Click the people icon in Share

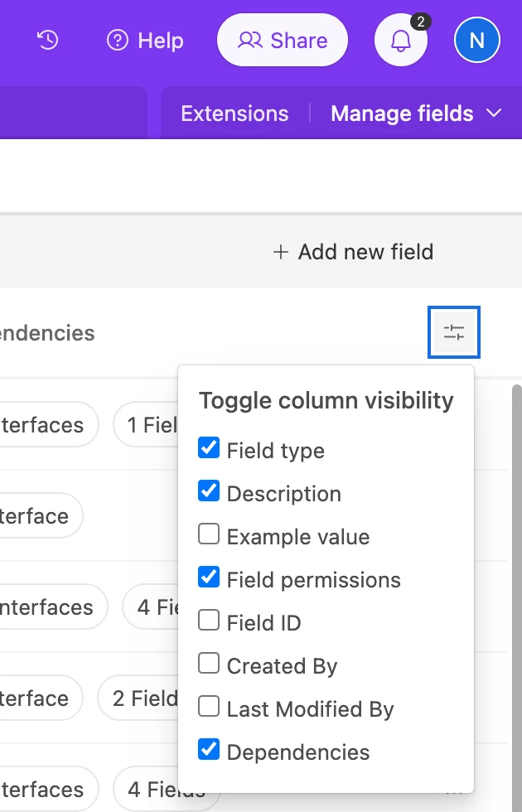click(249, 40)
